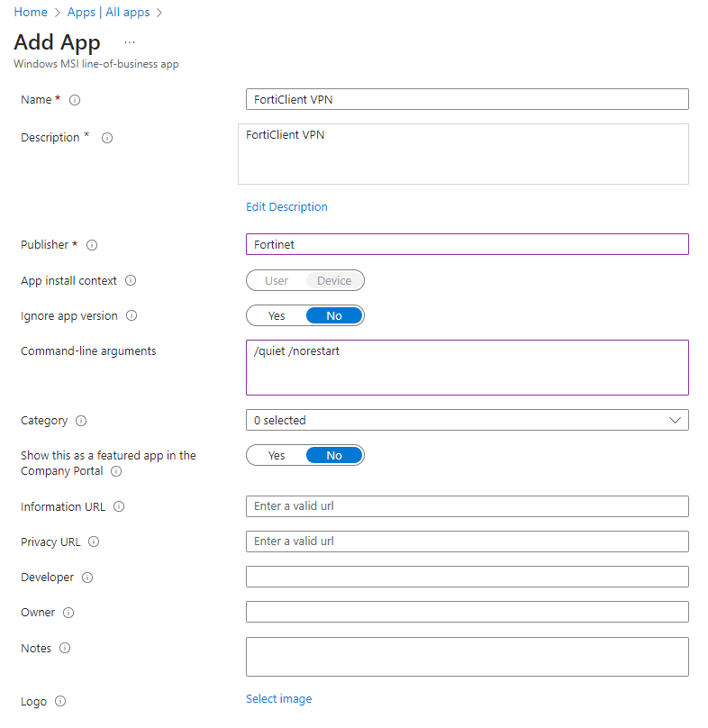Screen dimensions: 708x728
Task: Click the 'Windows MSI line-of-business app' subtitle
Action: [x=96, y=64]
